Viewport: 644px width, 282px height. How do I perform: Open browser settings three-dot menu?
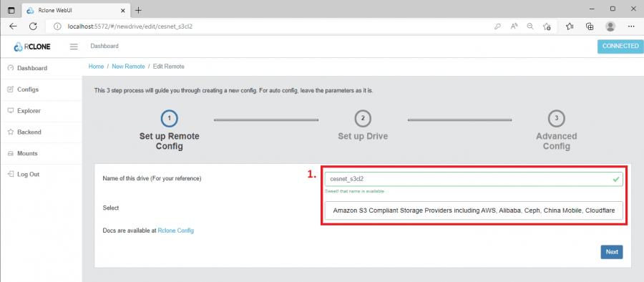(632, 26)
